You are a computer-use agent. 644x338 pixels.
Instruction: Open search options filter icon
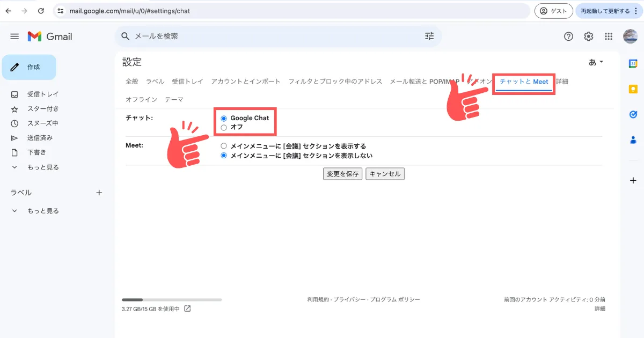pos(429,36)
